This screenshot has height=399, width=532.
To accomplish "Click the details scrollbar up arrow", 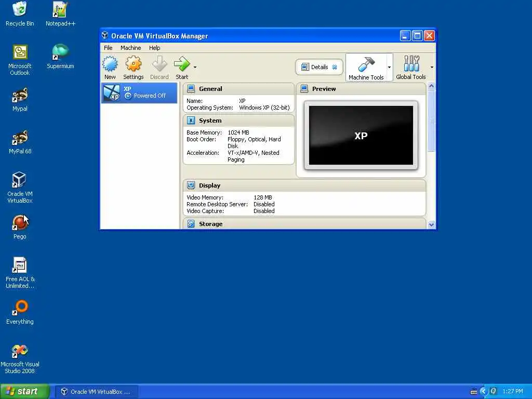I will click(x=431, y=86).
